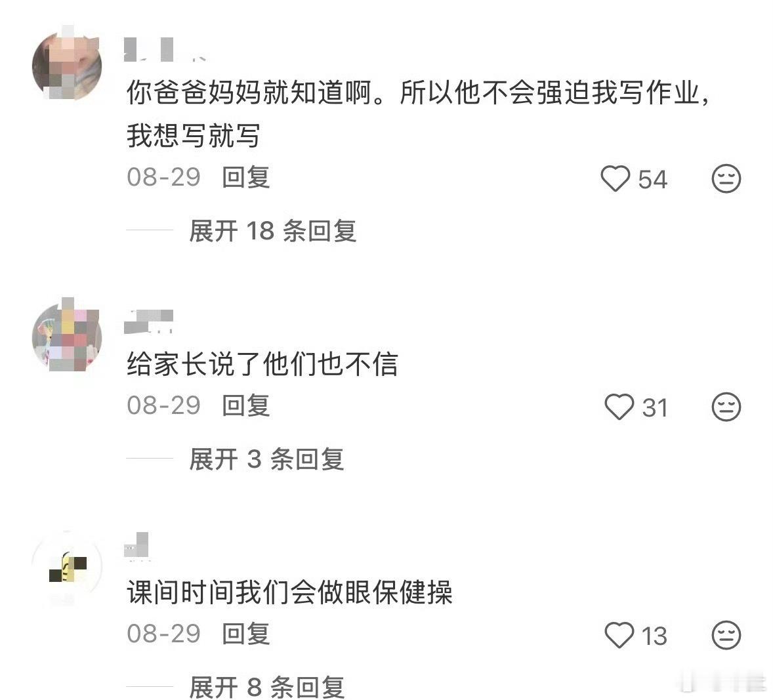
Task: Select the comment text 课间时间我们会做眼保健操
Action: coord(289,592)
